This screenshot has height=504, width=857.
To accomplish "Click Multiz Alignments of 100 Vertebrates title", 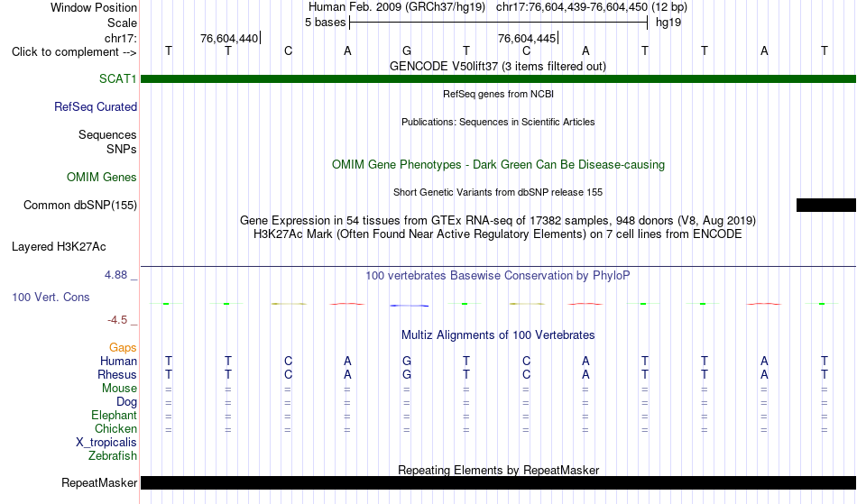I will click(x=498, y=334).
